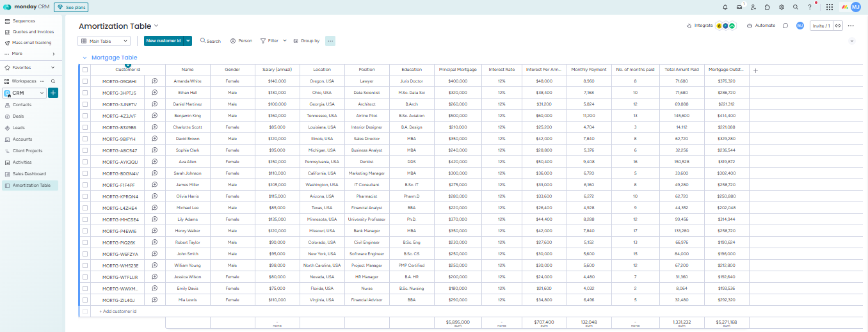Open the Sales Dashboard
Viewport: 868px width, 332px height.
coord(29,173)
